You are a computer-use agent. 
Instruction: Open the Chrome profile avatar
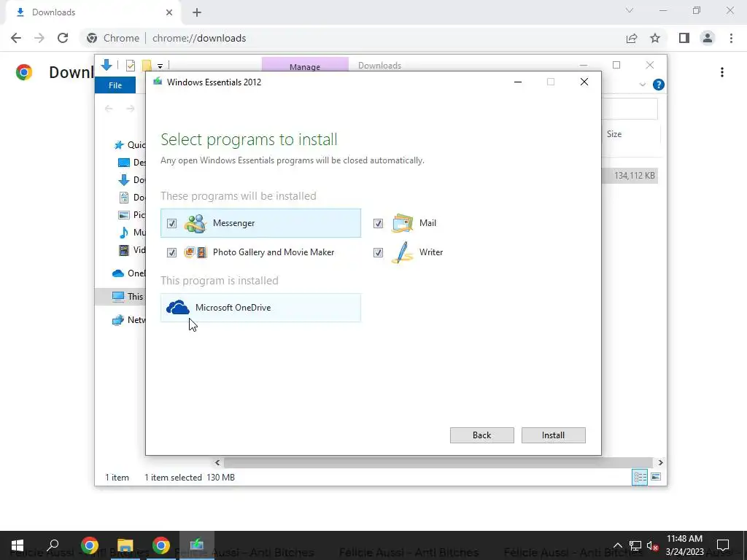(708, 38)
